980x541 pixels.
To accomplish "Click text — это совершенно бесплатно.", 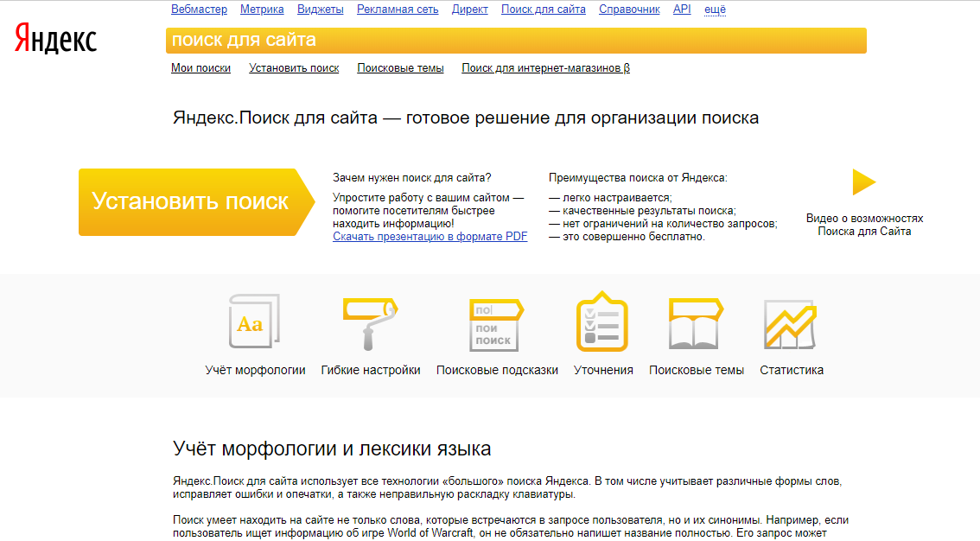I will pyautogui.click(x=627, y=237).
